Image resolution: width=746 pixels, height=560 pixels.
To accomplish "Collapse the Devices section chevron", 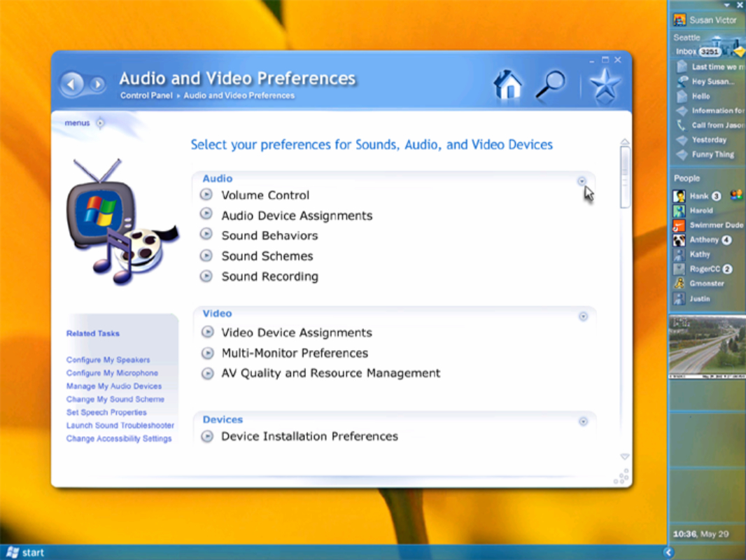I will (x=583, y=422).
